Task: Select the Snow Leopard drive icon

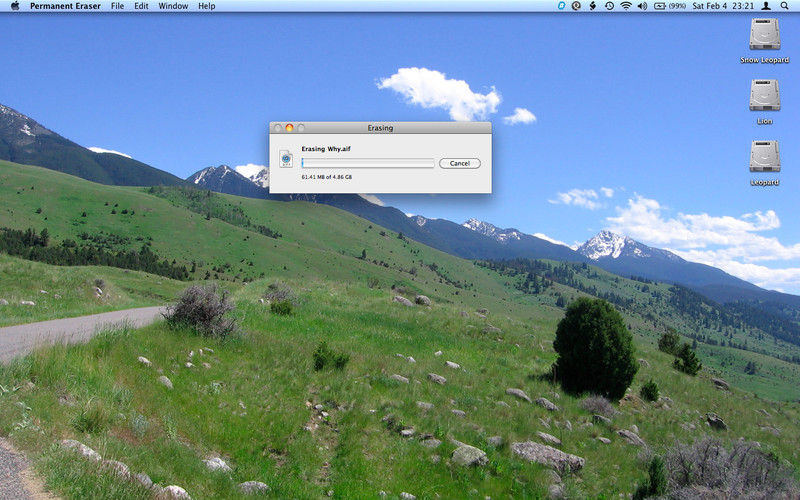Action: coord(764,34)
